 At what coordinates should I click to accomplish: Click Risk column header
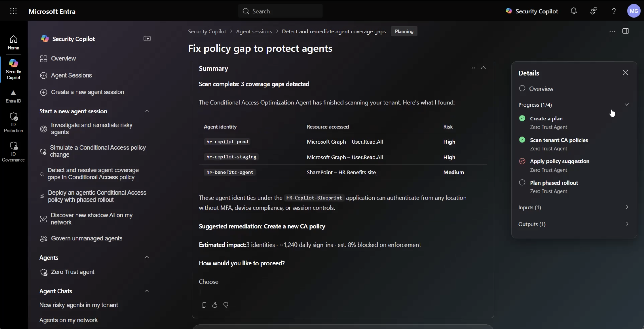click(448, 127)
